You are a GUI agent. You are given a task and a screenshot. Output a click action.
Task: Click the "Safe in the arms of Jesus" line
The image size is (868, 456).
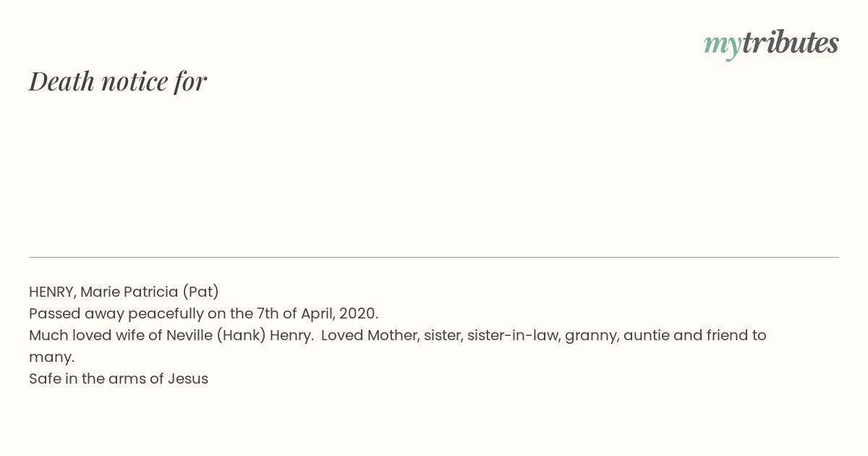click(119, 379)
